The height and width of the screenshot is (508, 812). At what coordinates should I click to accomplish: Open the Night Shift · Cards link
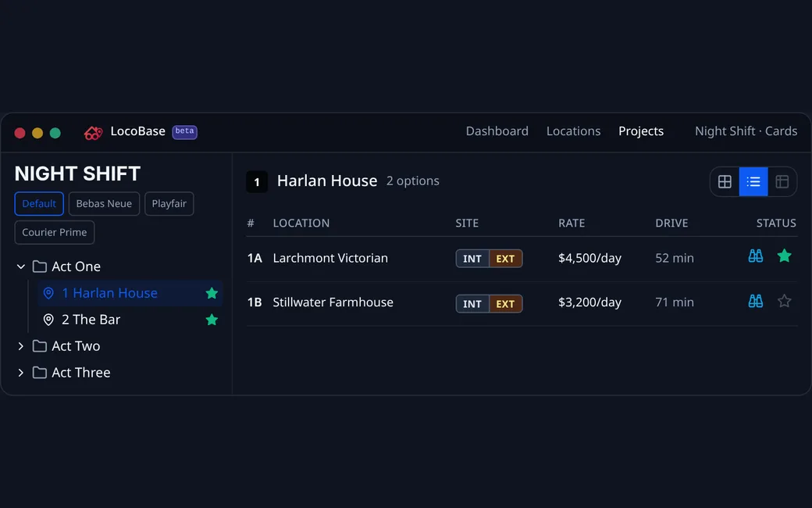tap(746, 131)
